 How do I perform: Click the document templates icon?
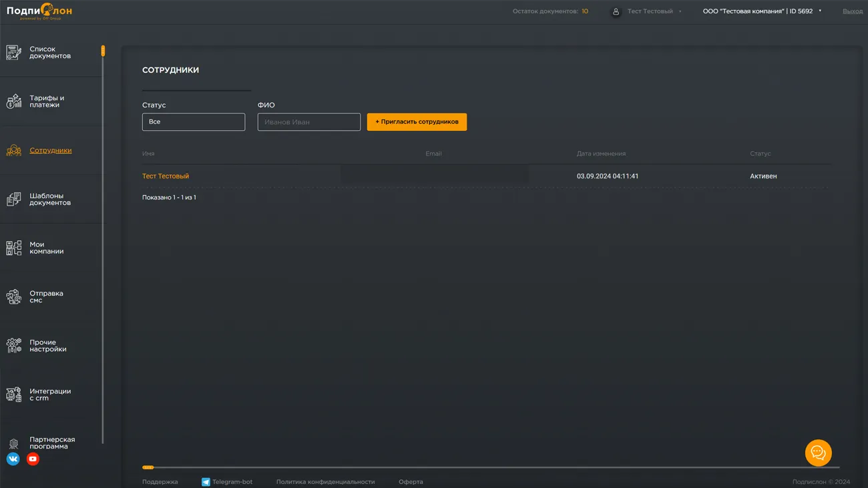[x=14, y=199]
